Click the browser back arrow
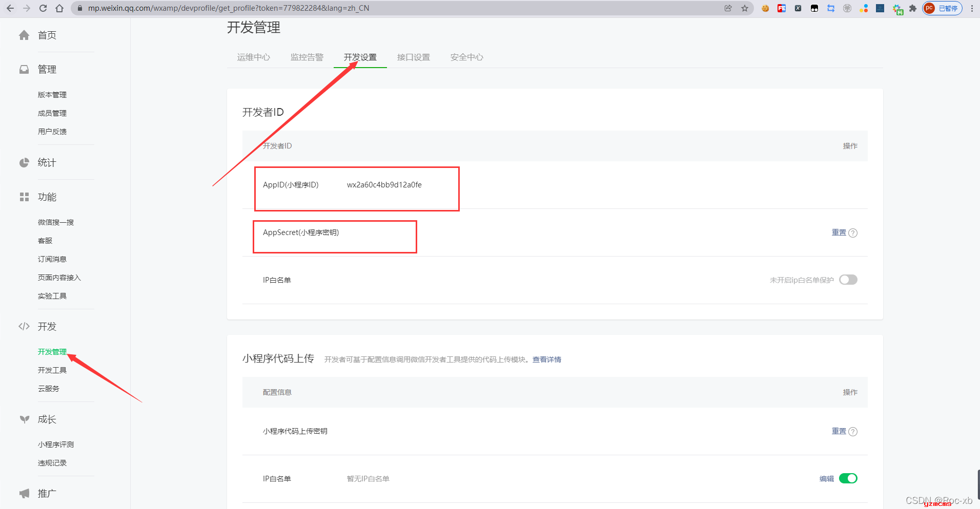The image size is (980, 509). [x=10, y=8]
